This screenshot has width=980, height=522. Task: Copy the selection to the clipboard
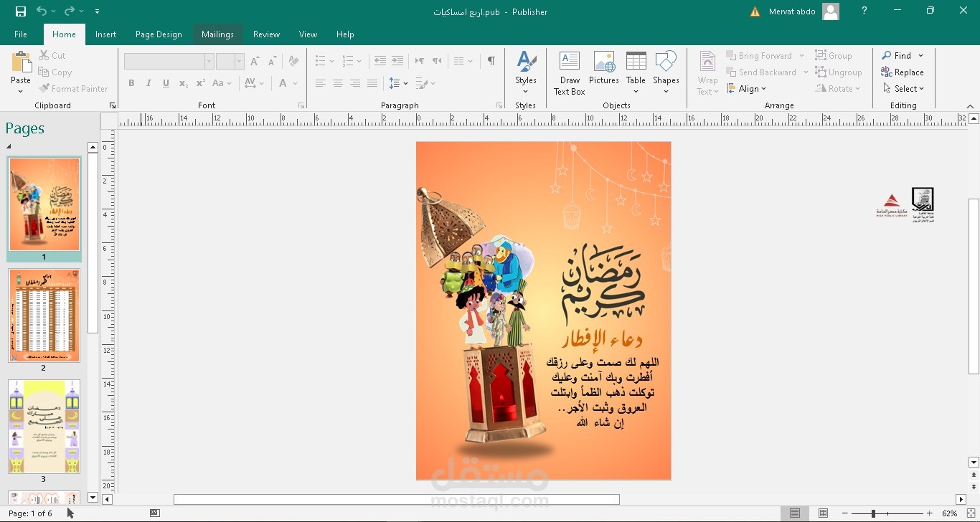point(55,72)
